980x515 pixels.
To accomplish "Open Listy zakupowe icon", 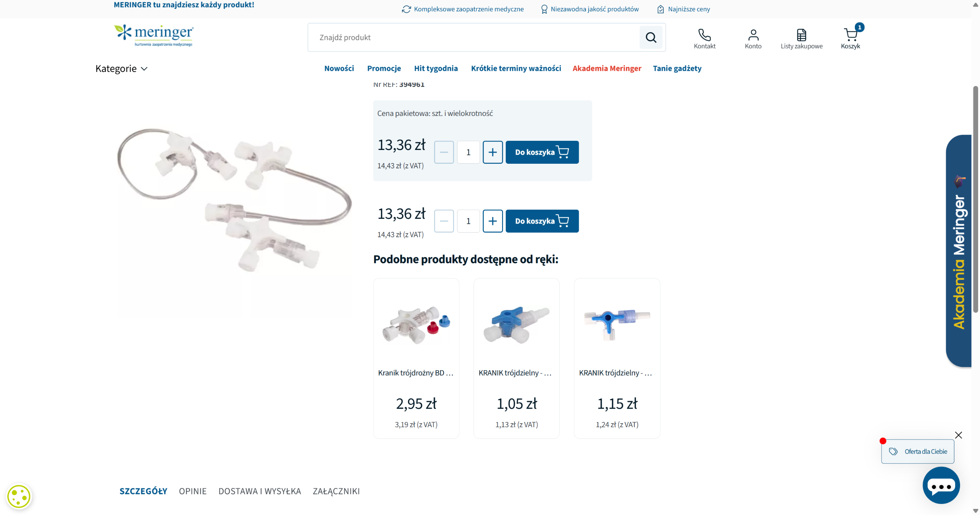I will pyautogui.click(x=801, y=35).
